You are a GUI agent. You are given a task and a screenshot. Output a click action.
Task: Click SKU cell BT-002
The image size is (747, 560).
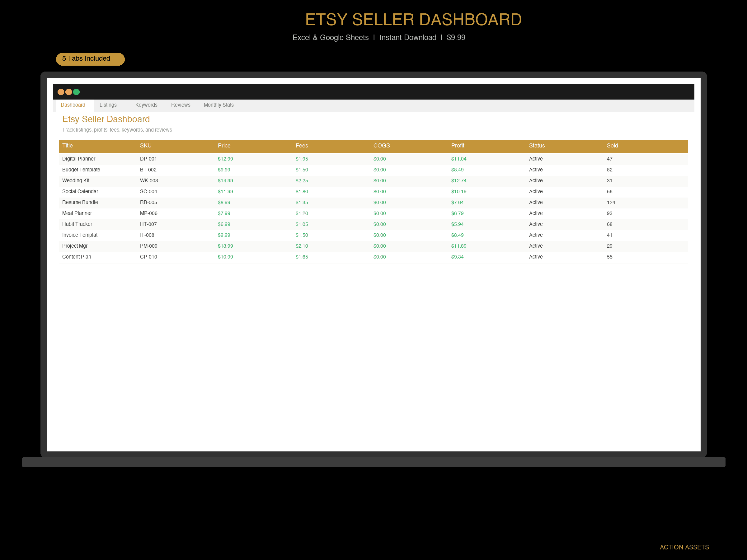148,170
